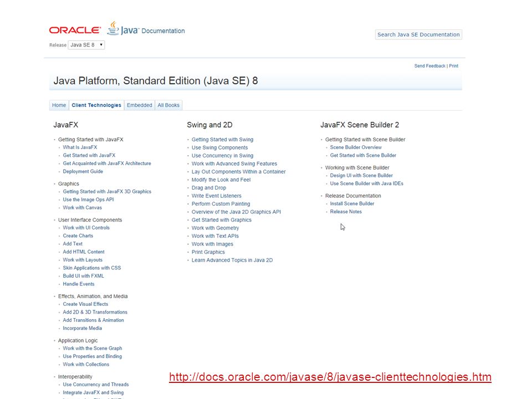Viewport: 532px width, 399px height.
Task: Open the Embedded tab
Action: tap(140, 105)
